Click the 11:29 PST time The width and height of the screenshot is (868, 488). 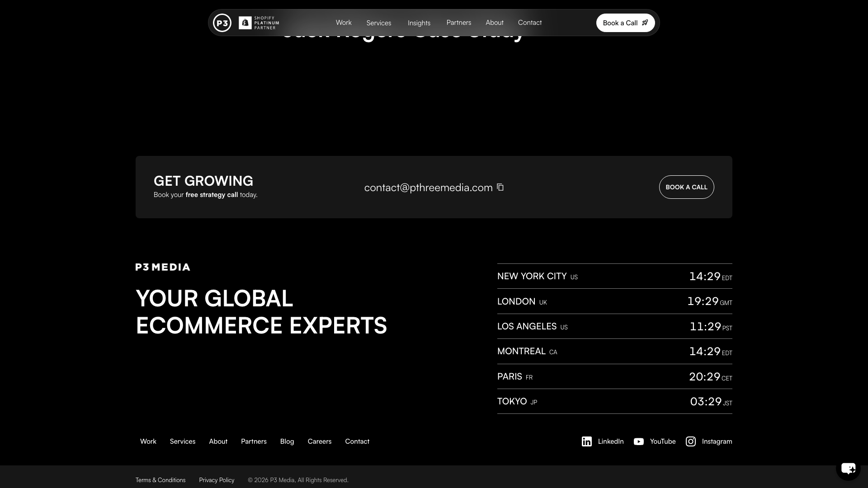[711, 326]
